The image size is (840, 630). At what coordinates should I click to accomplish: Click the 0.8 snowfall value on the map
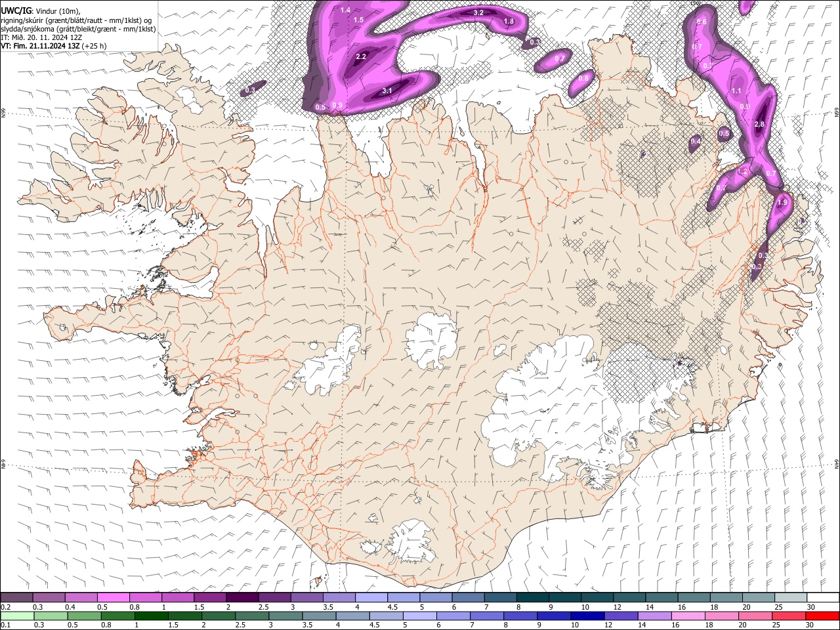coord(583,78)
